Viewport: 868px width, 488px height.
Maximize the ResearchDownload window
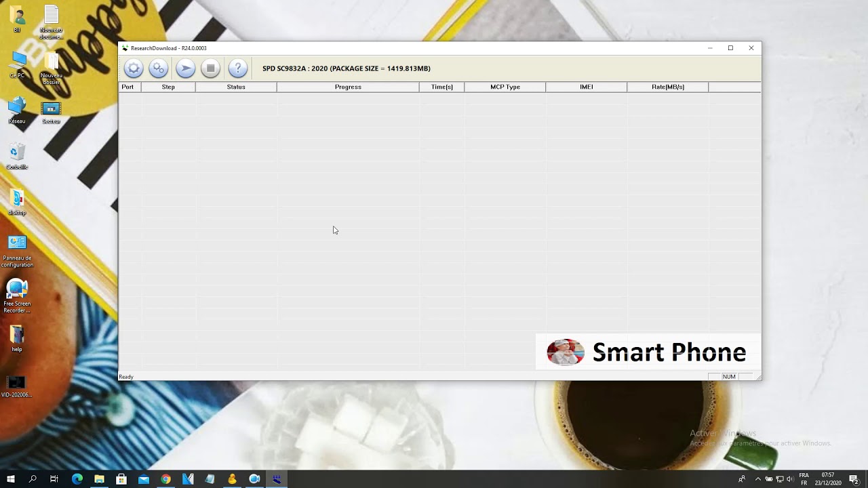[x=730, y=48]
